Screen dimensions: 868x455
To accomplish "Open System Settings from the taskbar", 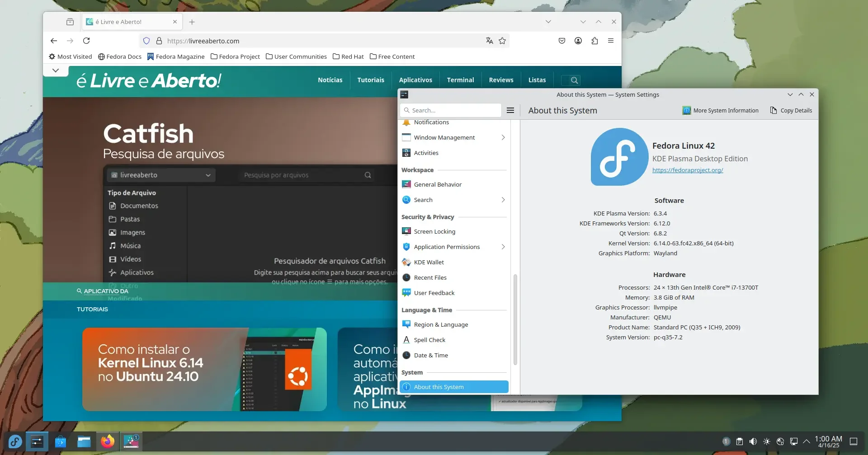I will [x=37, y=441].
